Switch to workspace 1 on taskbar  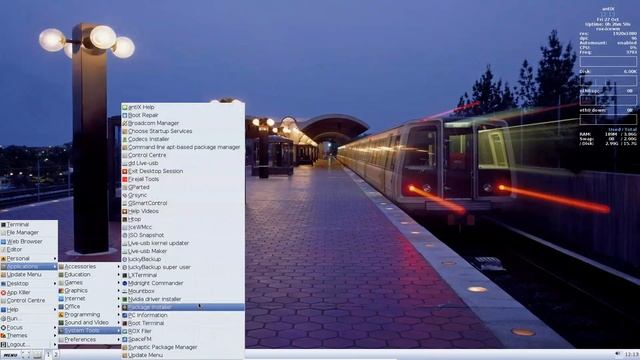48,355
